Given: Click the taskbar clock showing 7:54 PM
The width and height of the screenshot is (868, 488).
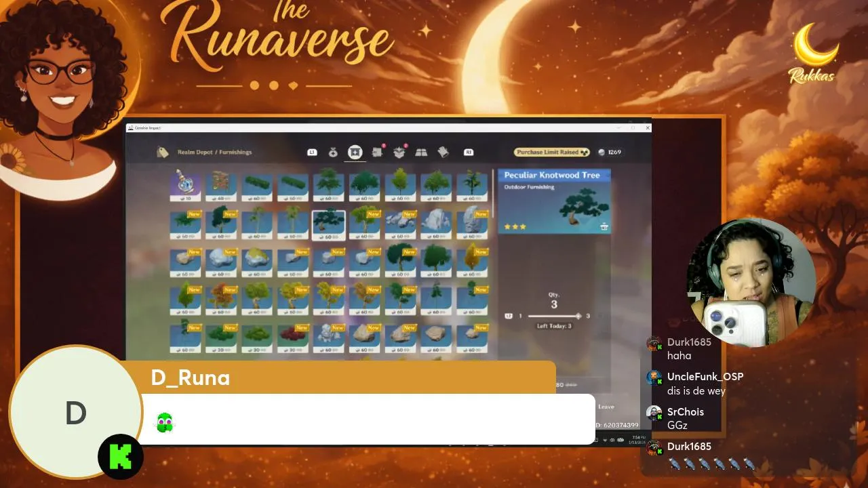Looking at the screenshot, I should point(638,439).
